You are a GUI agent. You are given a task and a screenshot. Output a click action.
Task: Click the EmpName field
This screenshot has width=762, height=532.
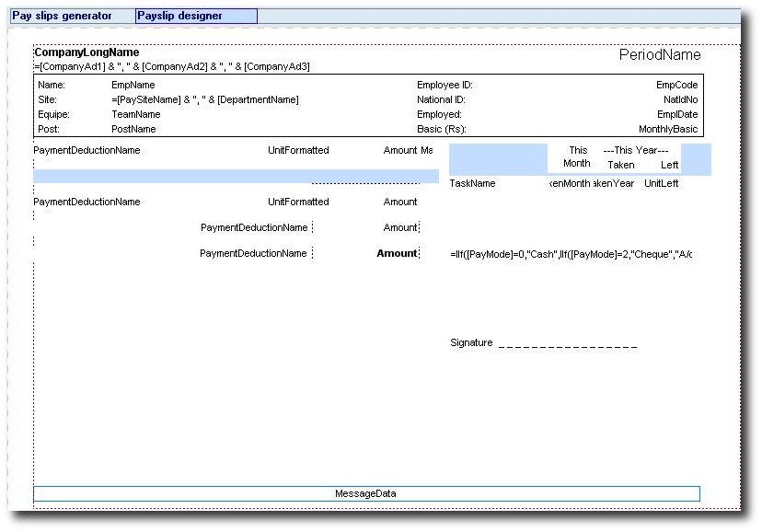[133, 85]
